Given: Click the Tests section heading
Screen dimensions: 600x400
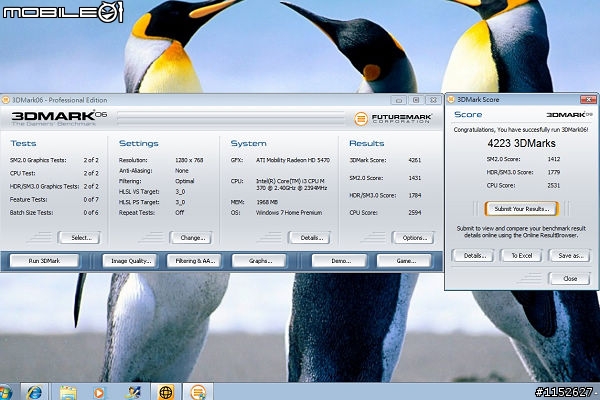Looking at the screenshot, I should [x=23, y=143].
